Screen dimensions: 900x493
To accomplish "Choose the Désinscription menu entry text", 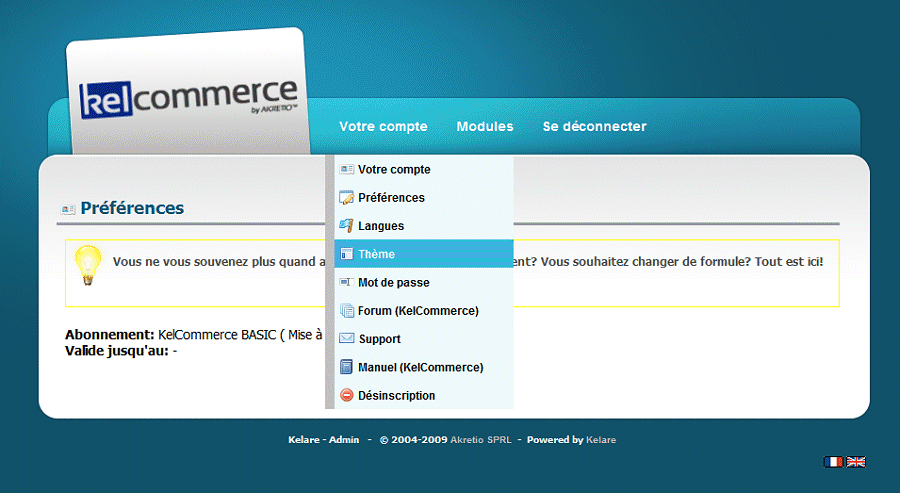I will click(x=396, y=396).
